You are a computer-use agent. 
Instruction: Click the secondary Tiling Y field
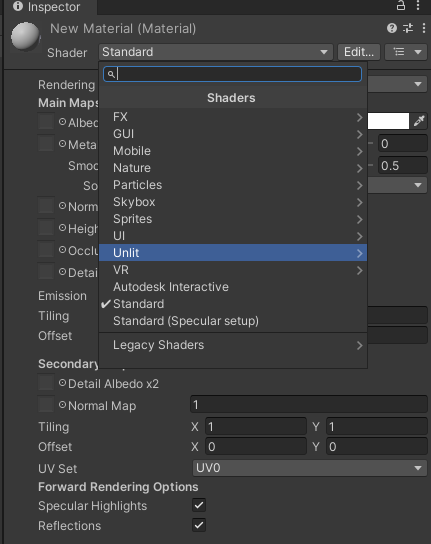click(x=377, y=426)
